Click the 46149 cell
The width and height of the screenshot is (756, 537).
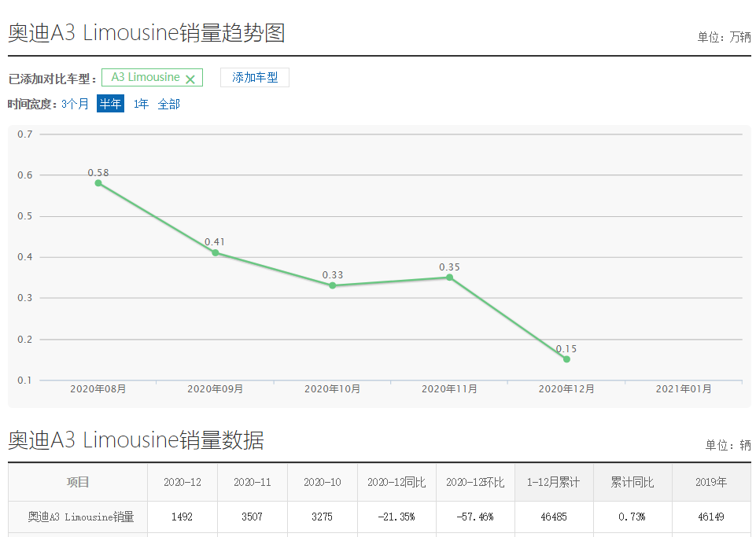coord(711,517)
